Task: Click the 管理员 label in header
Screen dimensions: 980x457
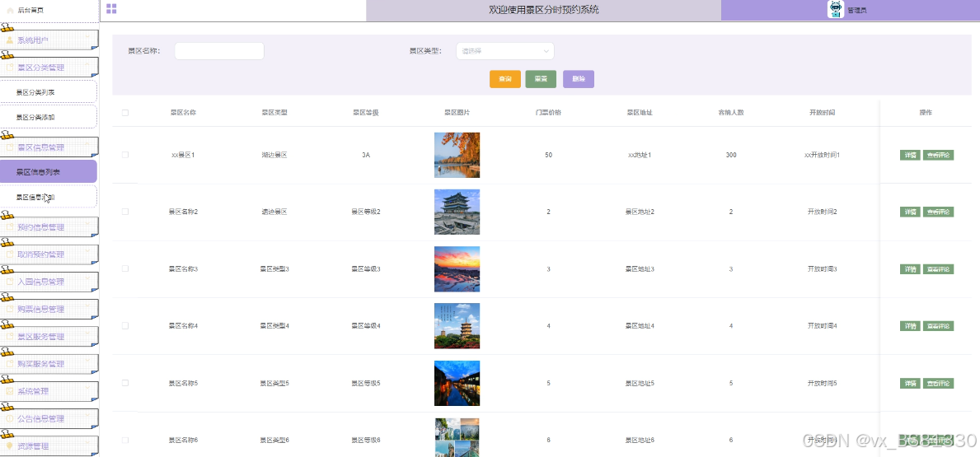Action: point(857,11)
